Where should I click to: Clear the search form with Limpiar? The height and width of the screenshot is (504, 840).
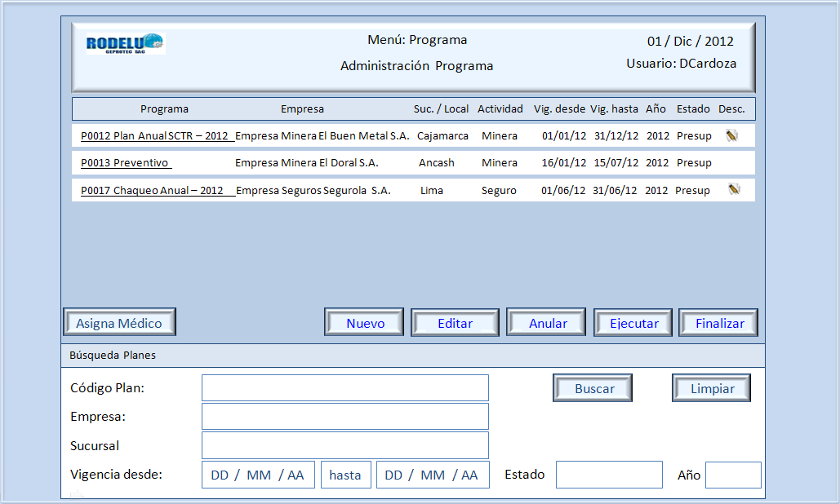tap(712, 388)
